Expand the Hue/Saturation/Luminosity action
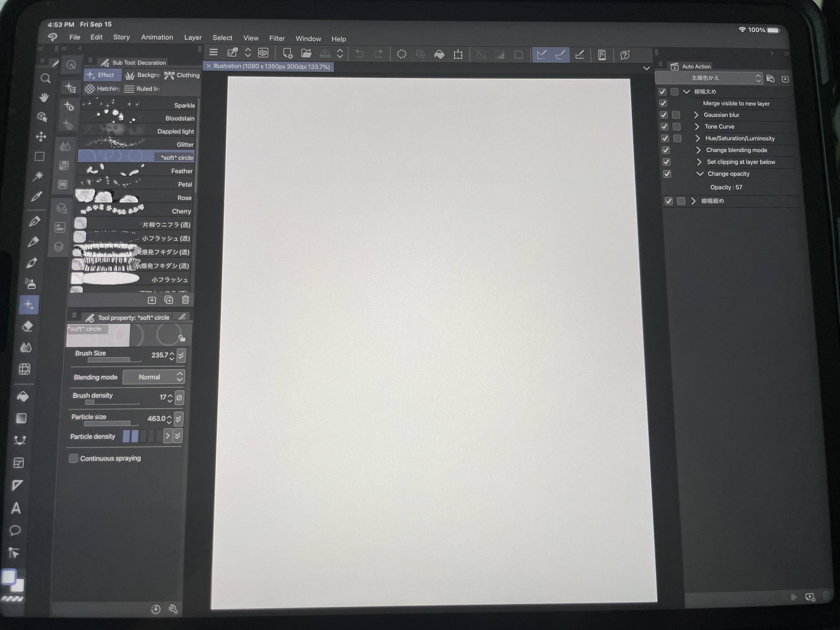 point(698,139)
